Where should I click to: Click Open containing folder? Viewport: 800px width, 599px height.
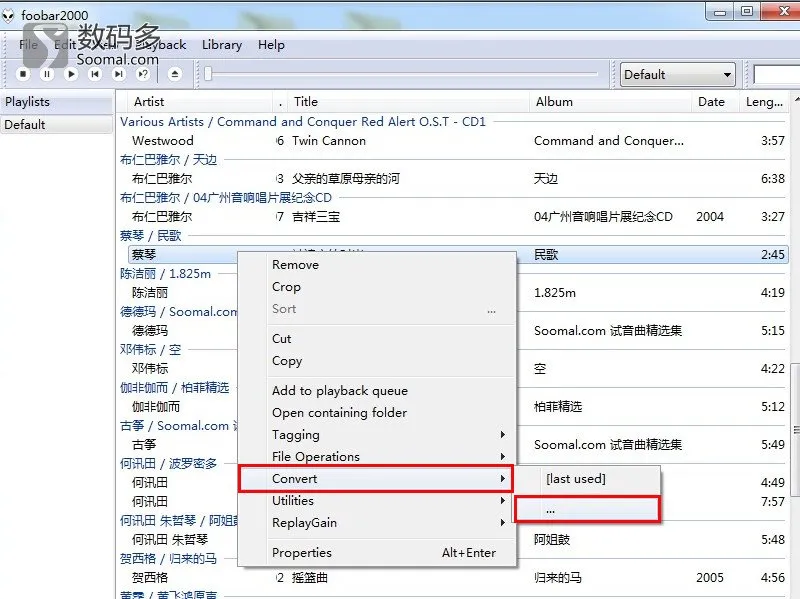pyautogui.click(x=377, y=413)
